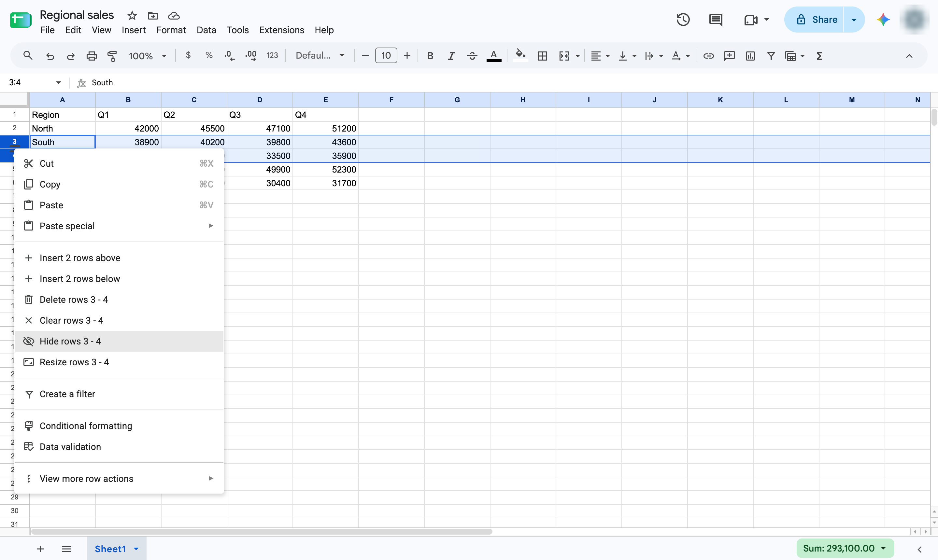The height and width of the screenshot is (560, 938).
Task: Activate the paint format roller
Action: click(112, 56)
